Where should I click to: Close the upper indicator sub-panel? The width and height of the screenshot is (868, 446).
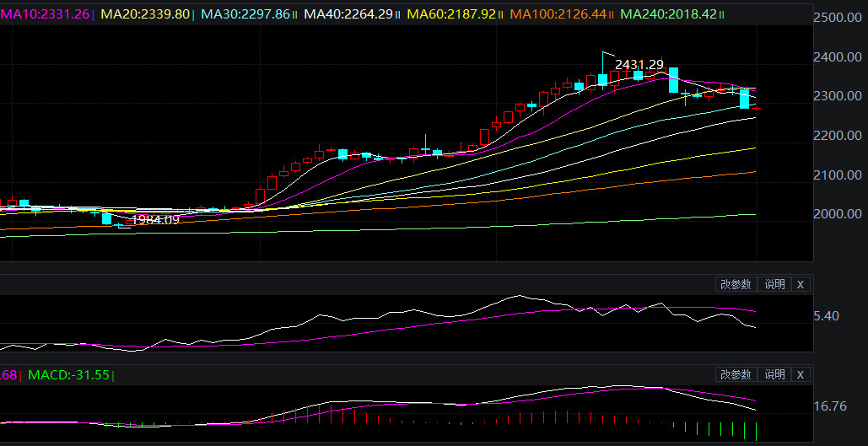[801, 284]
